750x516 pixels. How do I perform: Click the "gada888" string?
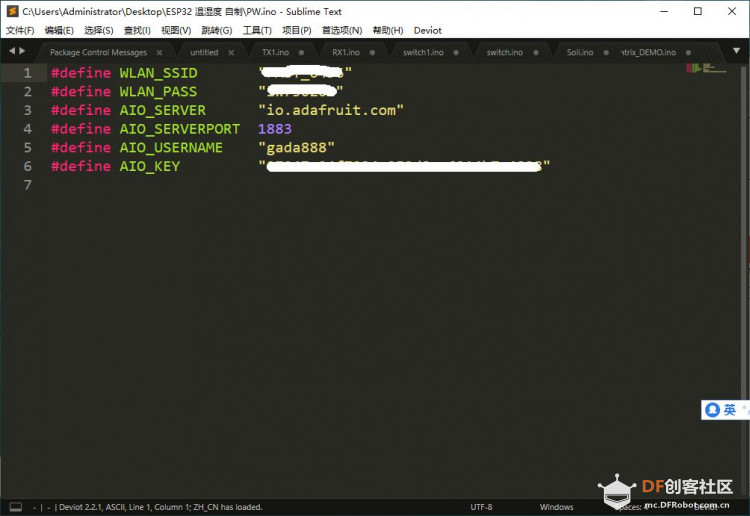[x=296, y=147]
